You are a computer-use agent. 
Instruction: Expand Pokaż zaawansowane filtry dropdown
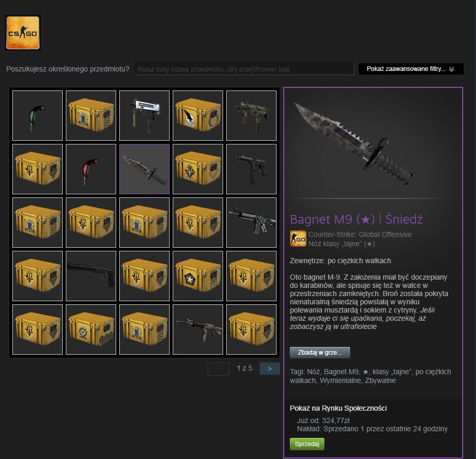[411, 69]
